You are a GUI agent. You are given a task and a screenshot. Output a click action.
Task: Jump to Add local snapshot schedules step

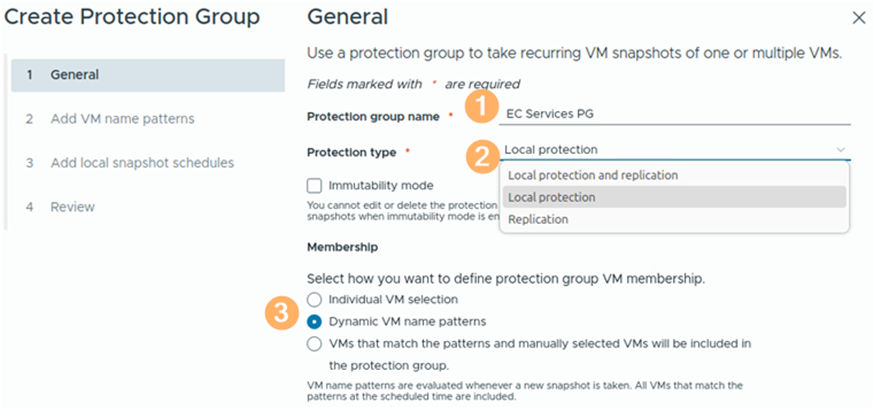[142, 162]
